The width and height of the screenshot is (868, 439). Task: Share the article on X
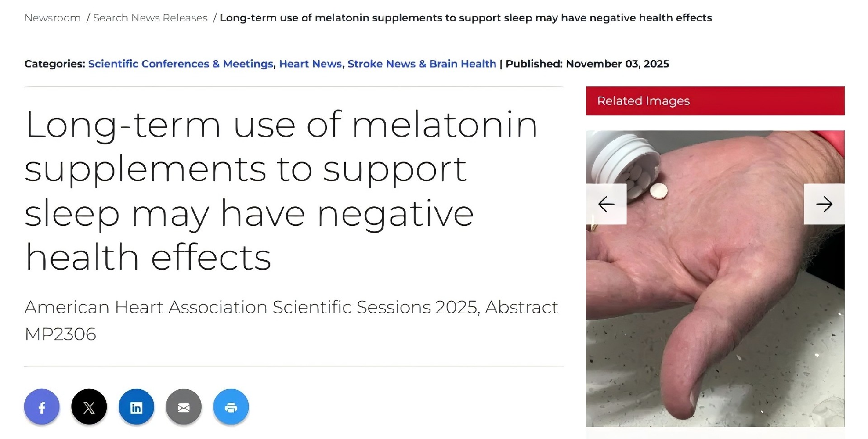(x=89, y=407)
